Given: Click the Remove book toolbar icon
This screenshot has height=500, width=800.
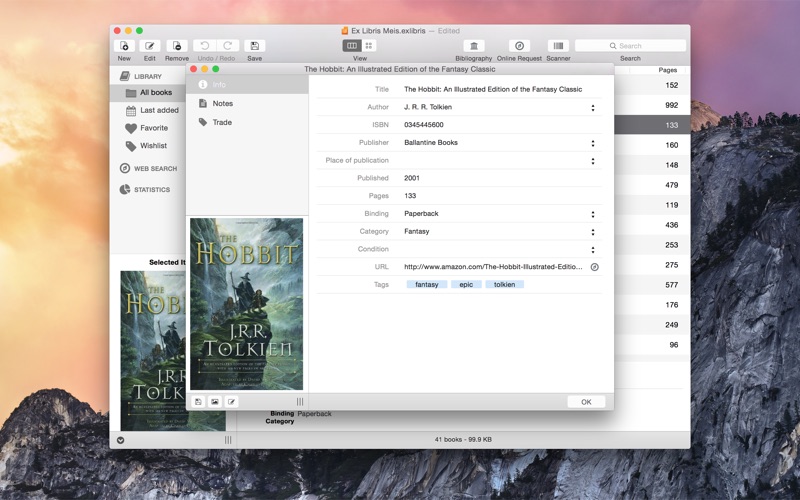Looking at the screenshot, I should [177, 46].
